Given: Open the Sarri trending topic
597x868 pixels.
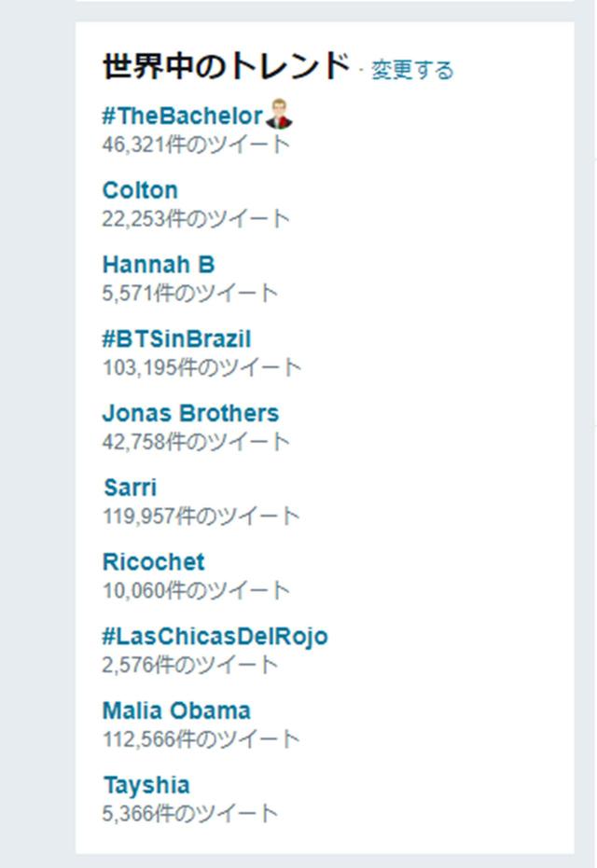Looking at the screenshot, I should (x=131, y=488).
